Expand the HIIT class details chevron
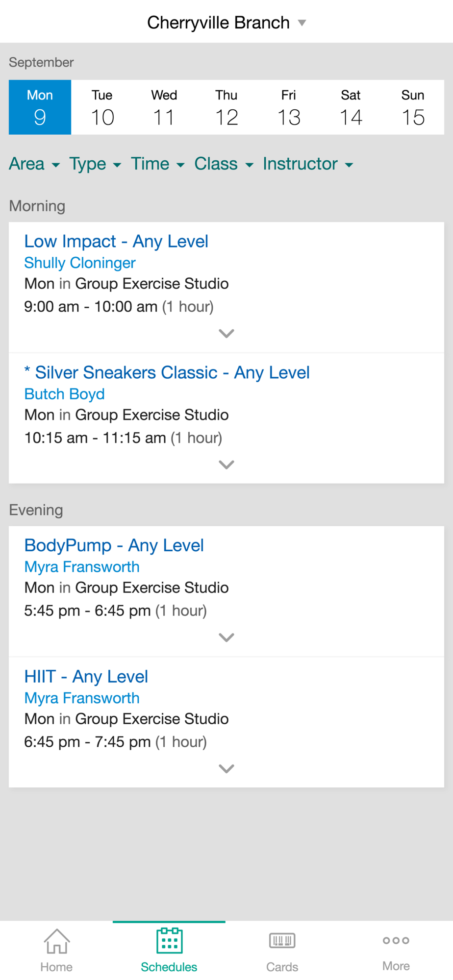Image resolution: width=453 pixels, height=980 pixels. [226, 768]
